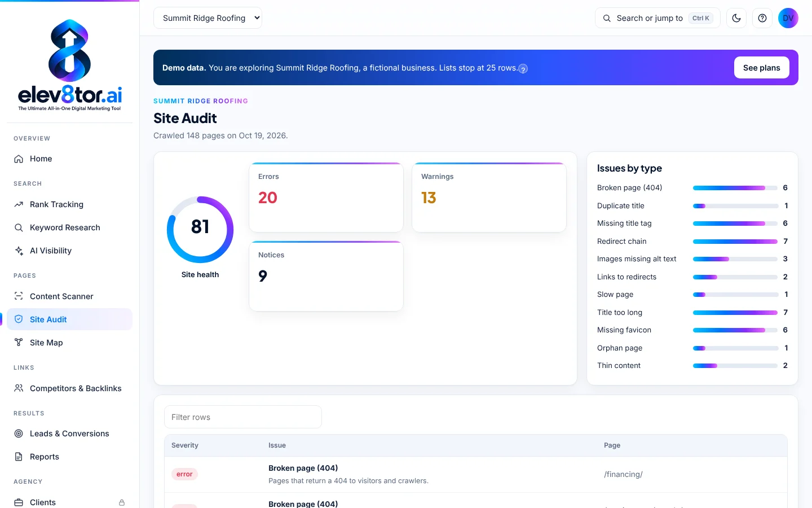Click the Home house icon

coord(19,159)
